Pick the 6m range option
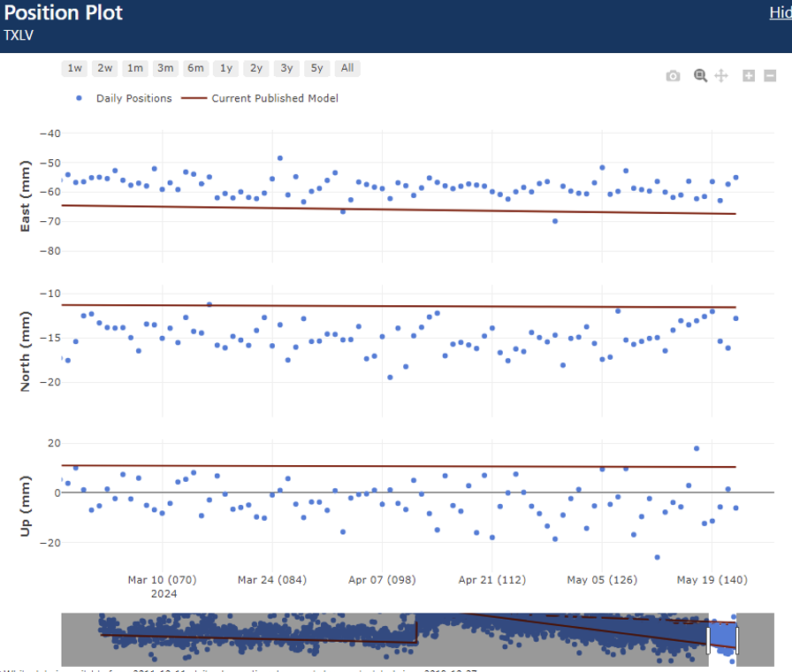792x672 pixels. point(195,68)
